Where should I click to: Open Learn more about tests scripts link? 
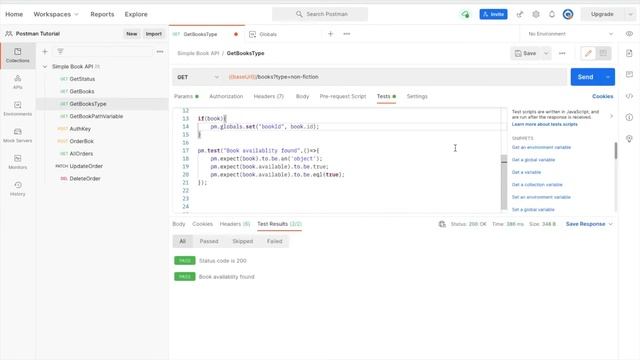pos(544,124)
